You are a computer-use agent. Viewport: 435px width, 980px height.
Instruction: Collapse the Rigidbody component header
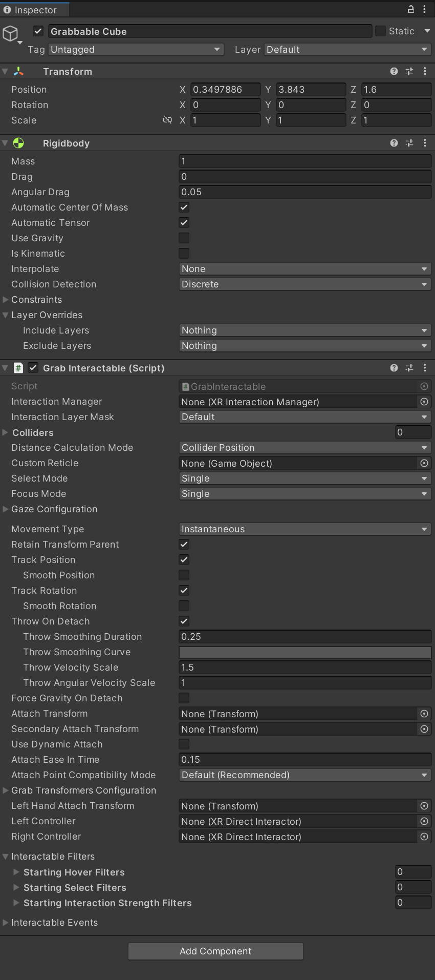pyautogui.click(x=5, y=143)
